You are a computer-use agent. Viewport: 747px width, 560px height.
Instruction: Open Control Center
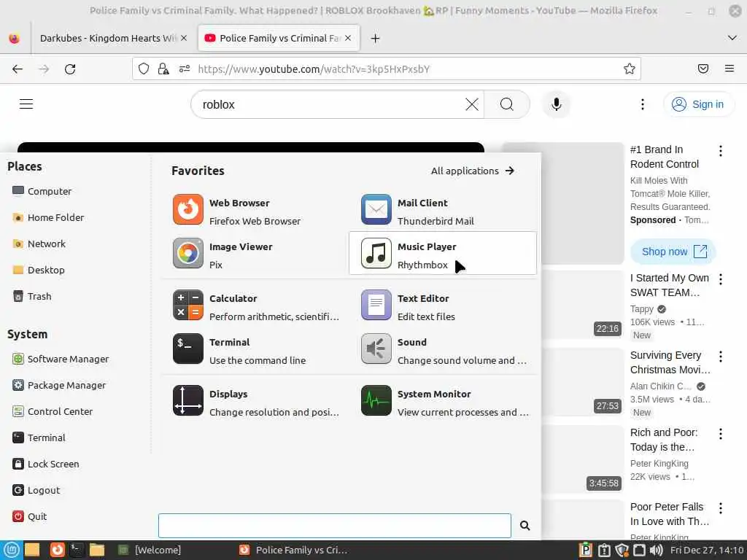53,411
